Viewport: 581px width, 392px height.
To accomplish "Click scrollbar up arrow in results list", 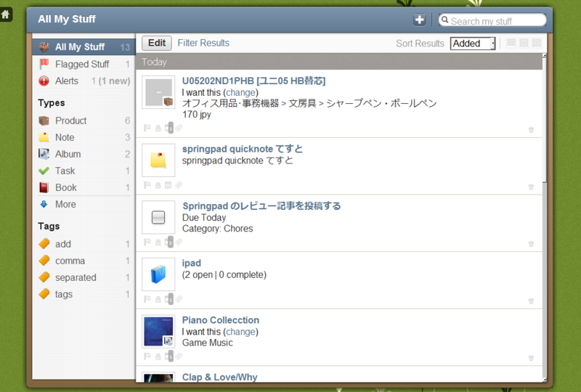I will click(x=544, y=56).
